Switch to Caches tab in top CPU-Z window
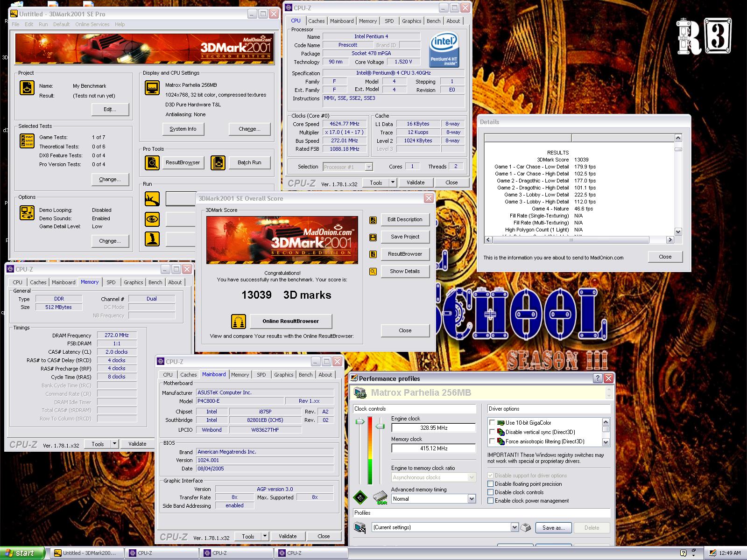The image size is (747, 560). point(316,21)
